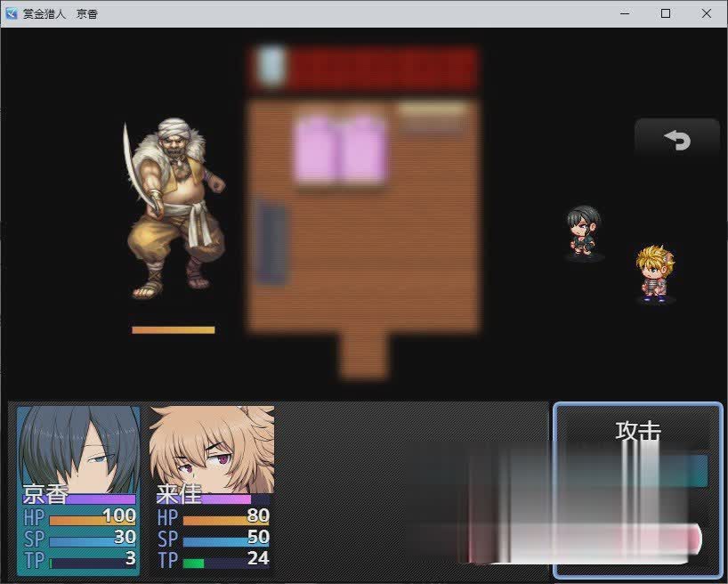This screenshot has height=584, width=728.
Task: Click the enemy's orange health bar
Action: [x=174, y=329]
